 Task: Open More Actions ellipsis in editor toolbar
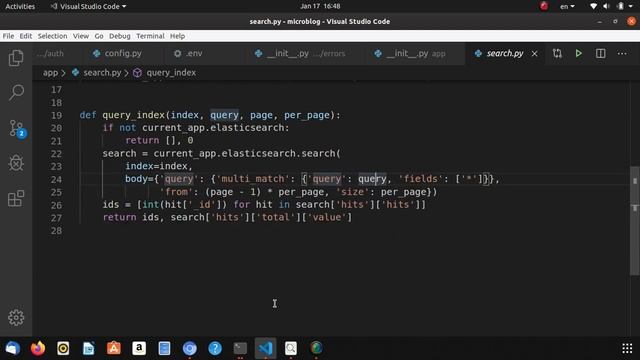click(622, 53)
